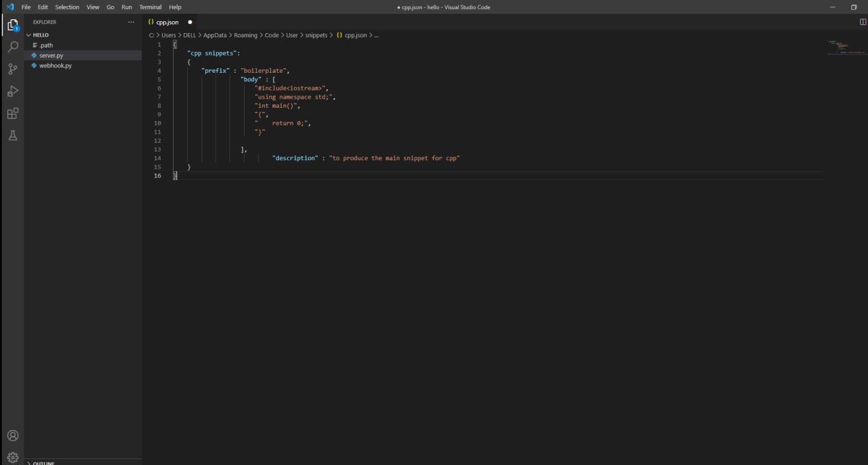
Task: Select the Explorer icon in the activity bar
Action: 12,24
